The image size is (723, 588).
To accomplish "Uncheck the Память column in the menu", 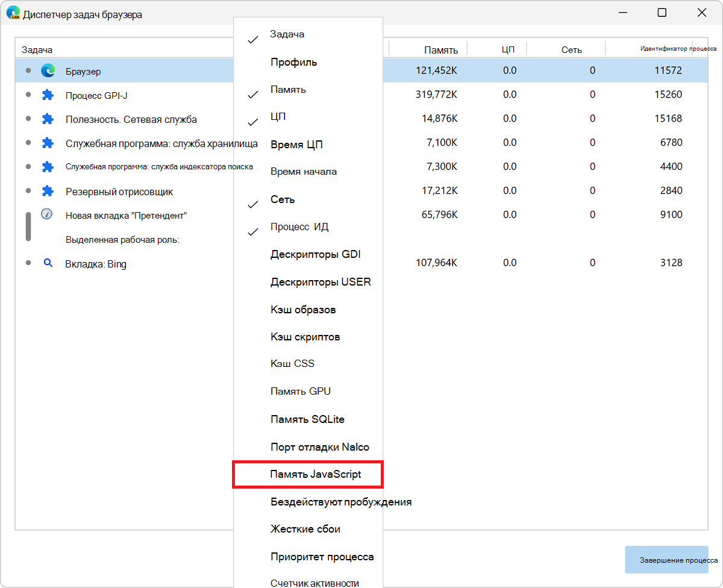I will [x=288, y=90].
